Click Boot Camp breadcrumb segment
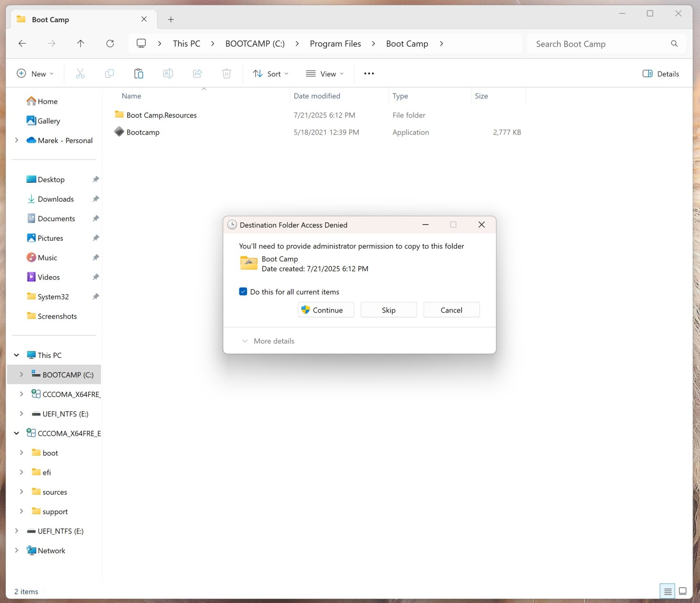 (x=407, y=43)
